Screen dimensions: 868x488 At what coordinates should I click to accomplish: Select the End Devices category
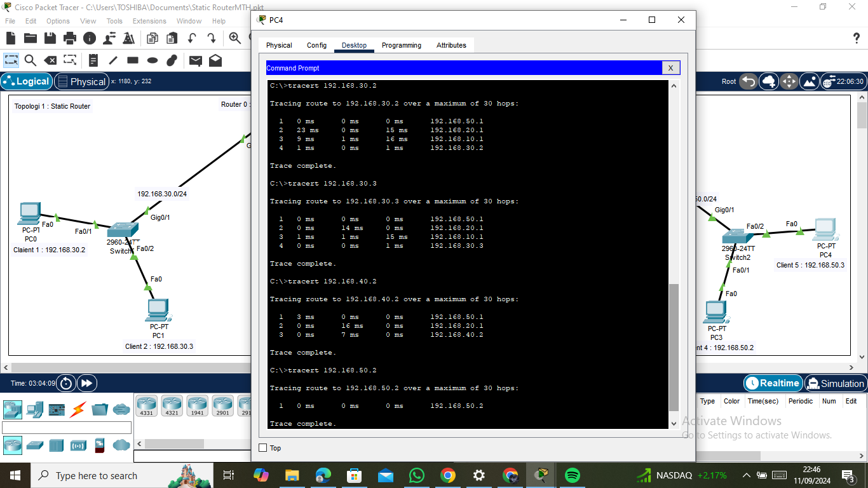click(35, 410)
